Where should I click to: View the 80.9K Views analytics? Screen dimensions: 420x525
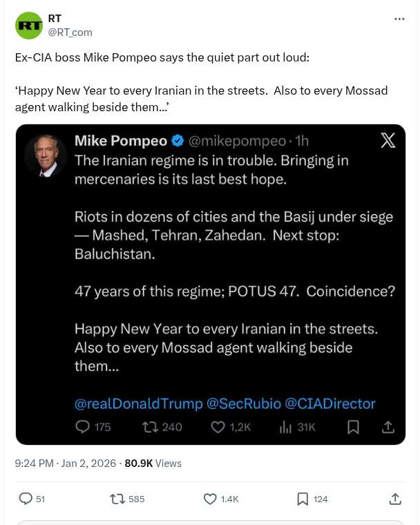click(153, 463)
